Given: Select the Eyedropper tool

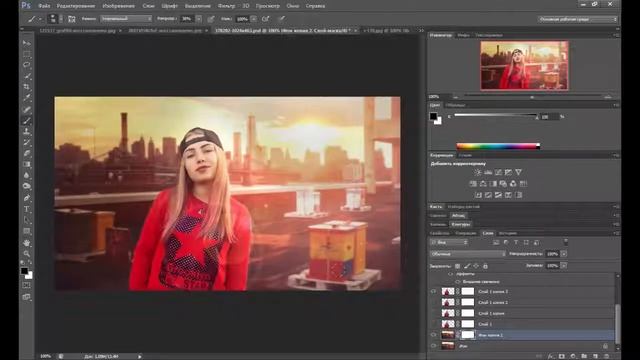Looking at the screenshot, I should coord(27,98).
